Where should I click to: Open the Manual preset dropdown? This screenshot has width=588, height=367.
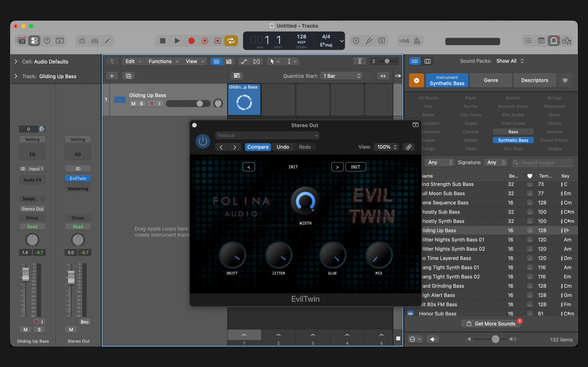(x=267, y=135)
